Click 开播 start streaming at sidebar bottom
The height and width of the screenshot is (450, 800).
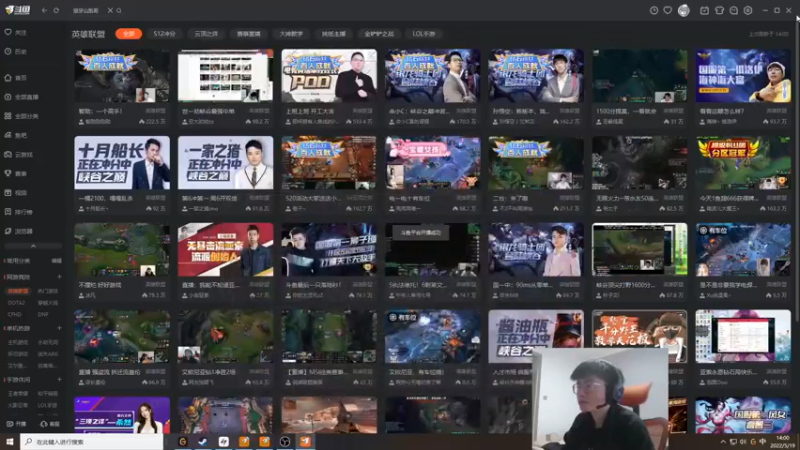coord(16,424)
